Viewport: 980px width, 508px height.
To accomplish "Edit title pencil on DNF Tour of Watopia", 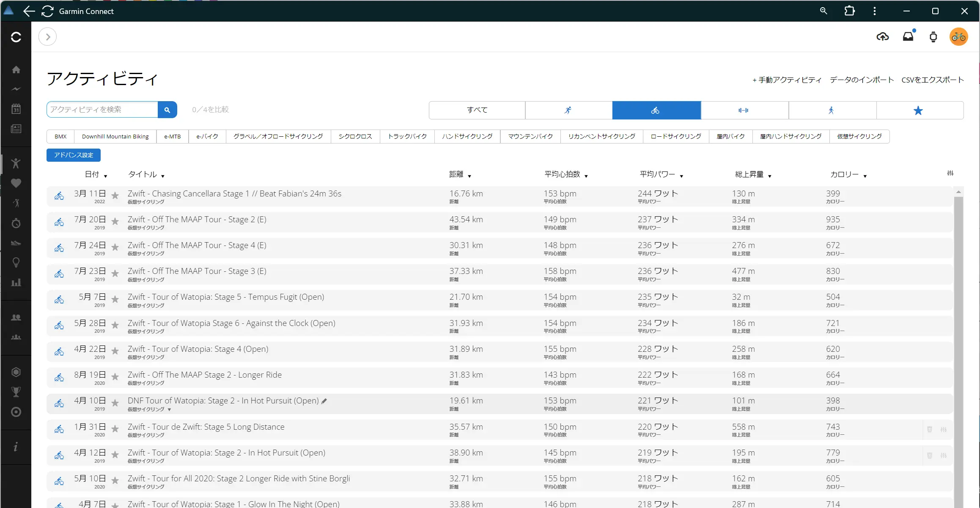I will point(324,401).
